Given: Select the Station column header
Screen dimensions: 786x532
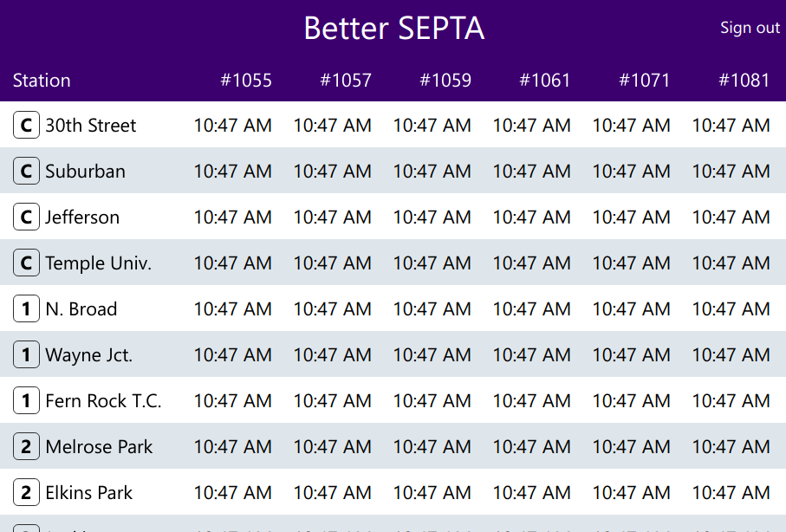Looking at the screenshot, I should pyautogui.click(x=42, y=81).
